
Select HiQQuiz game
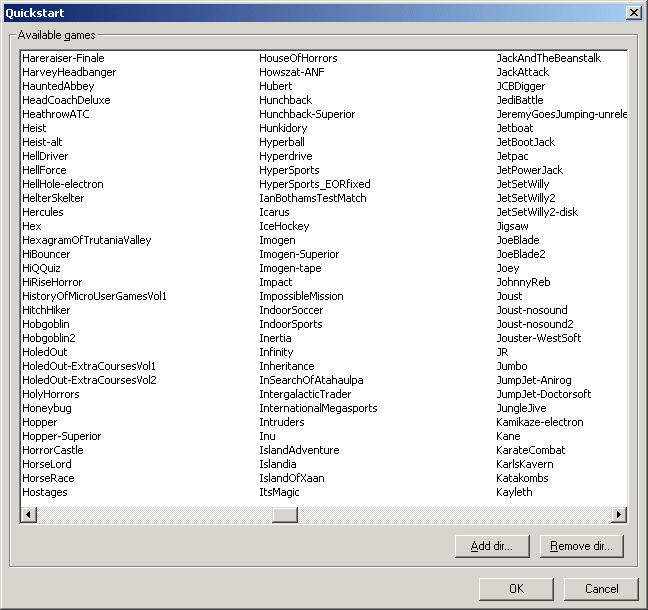41,268
